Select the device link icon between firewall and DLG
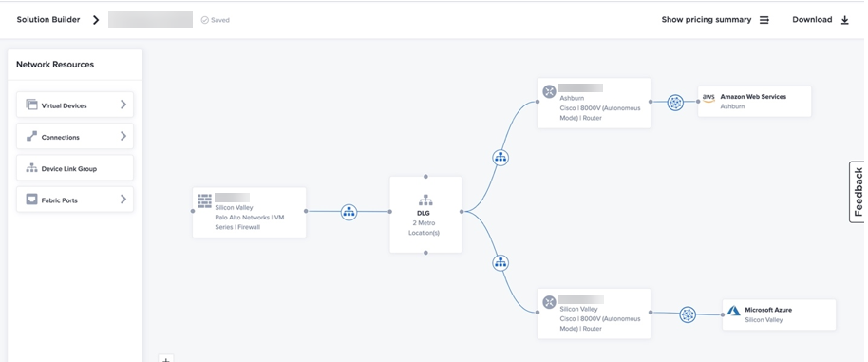Image resolution: width=868 pixels, height=362 pixels. point(349,212)
